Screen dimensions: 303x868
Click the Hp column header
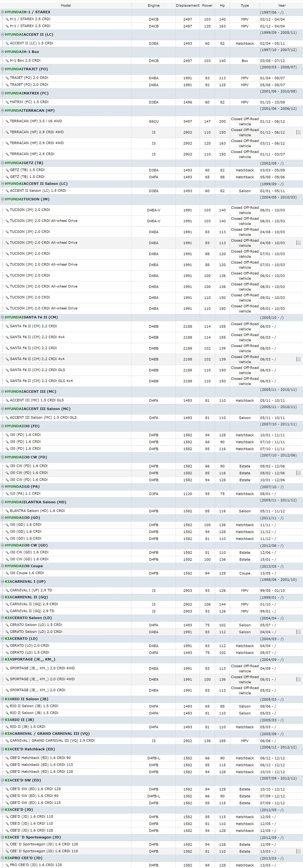[223, 5]
